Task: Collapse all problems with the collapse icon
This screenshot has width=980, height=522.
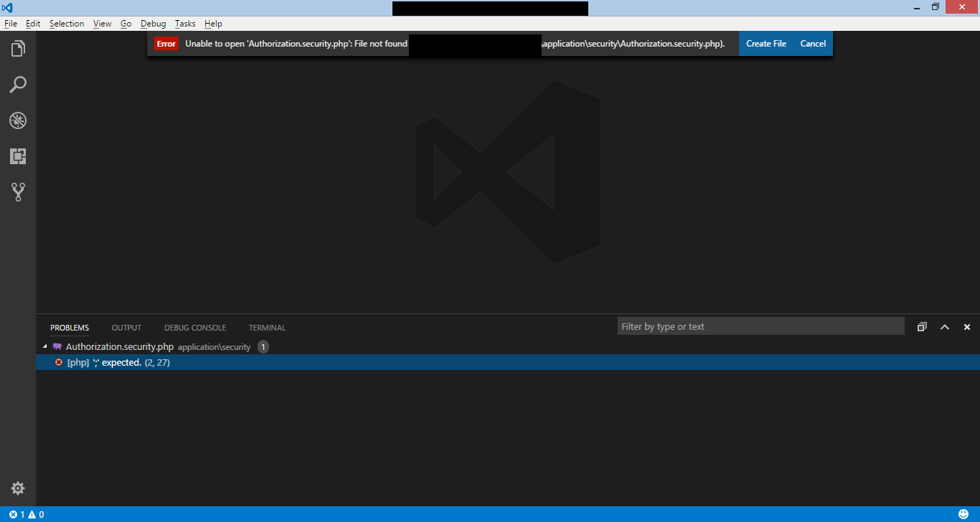Action: [x=922, y=327]
